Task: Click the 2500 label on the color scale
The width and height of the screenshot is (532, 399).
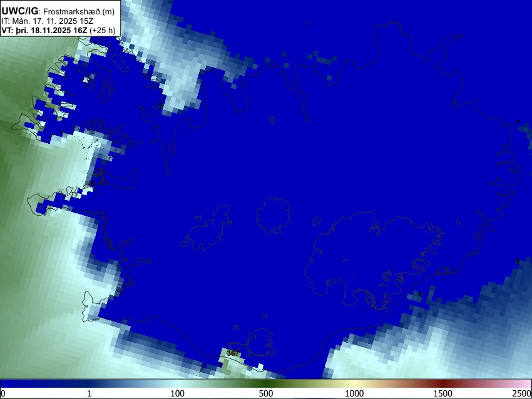Action: pyautogui.click(x=522, y=393)
